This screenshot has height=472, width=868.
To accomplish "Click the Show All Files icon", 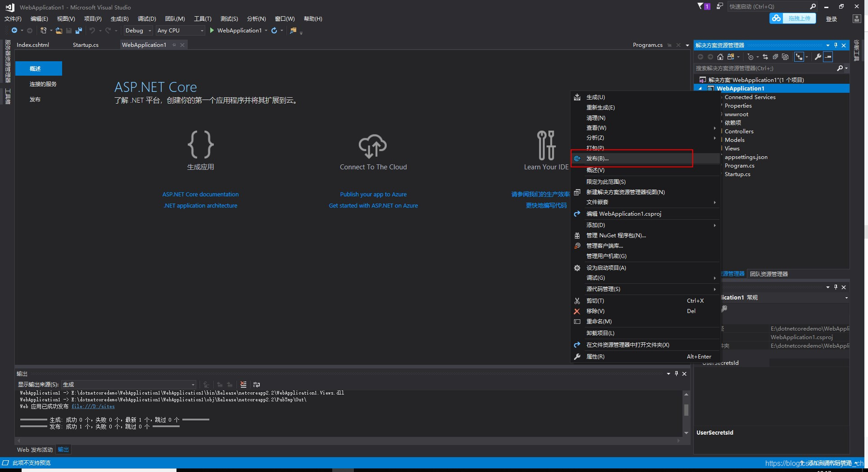I will click(785, 57).
